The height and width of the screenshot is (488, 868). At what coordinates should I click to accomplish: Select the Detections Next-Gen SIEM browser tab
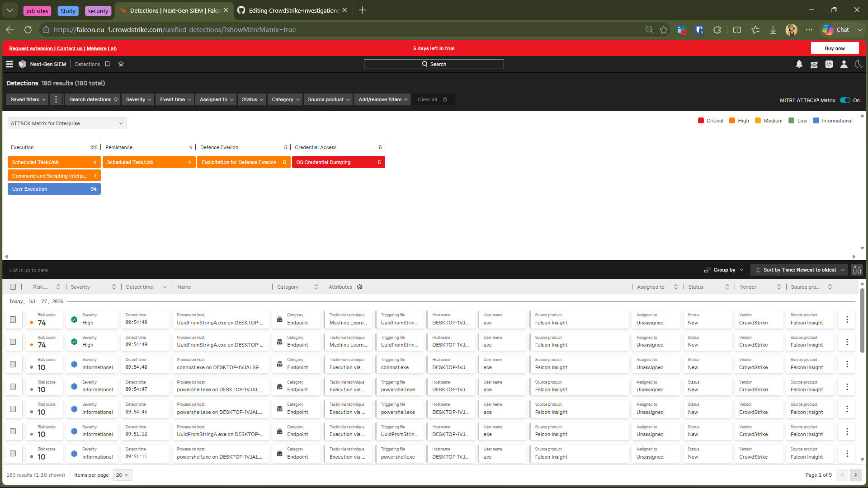tap(174, 10)
